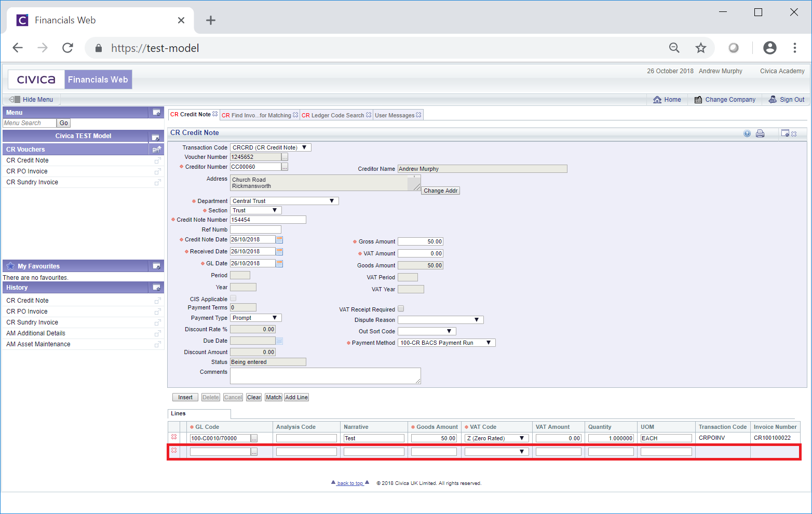Click the Match button

coord(274,397)
